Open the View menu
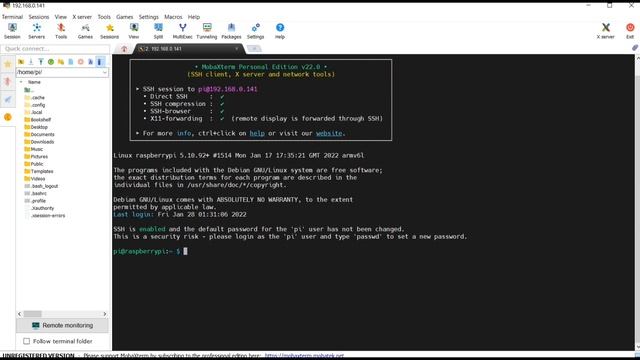This screenshot has width=640, height=360. point(61,17)
